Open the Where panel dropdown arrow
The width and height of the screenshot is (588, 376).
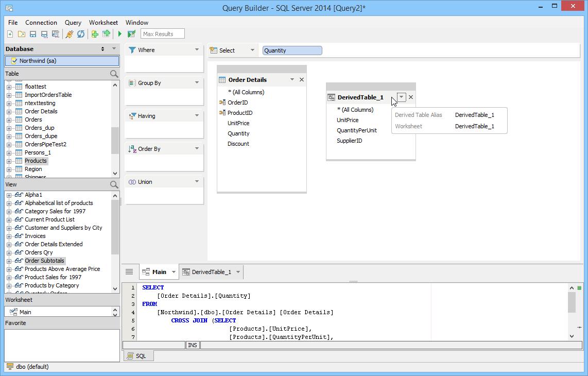(197, 50)
